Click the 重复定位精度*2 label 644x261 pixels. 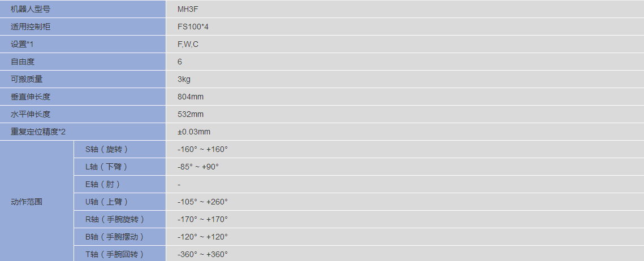[x=38, y=132]
